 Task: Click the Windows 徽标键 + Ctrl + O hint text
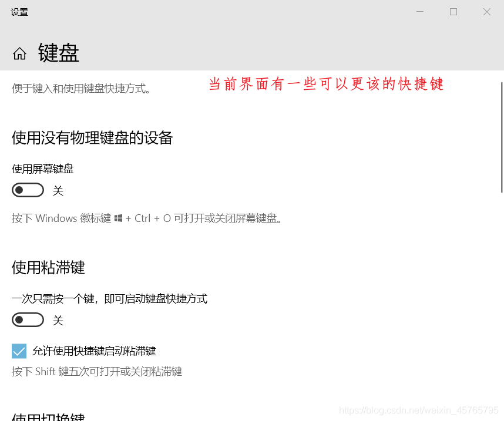pos(147,218)
